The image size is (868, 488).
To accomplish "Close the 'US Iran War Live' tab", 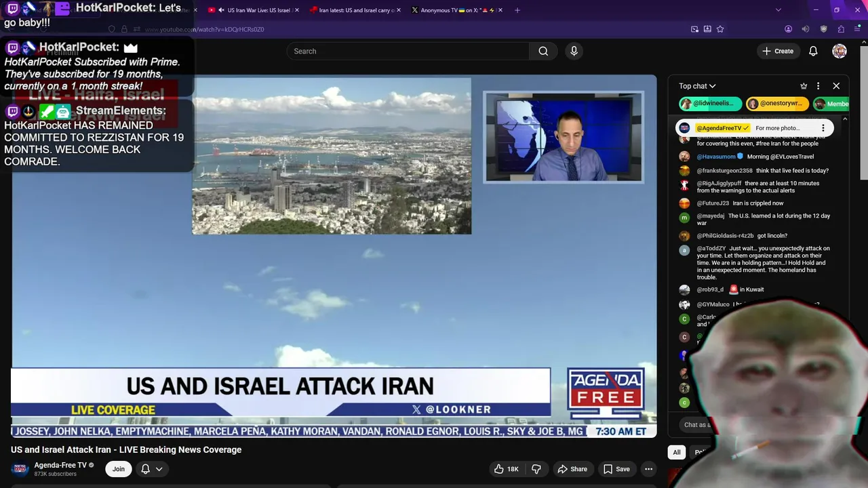I will 296,10.
